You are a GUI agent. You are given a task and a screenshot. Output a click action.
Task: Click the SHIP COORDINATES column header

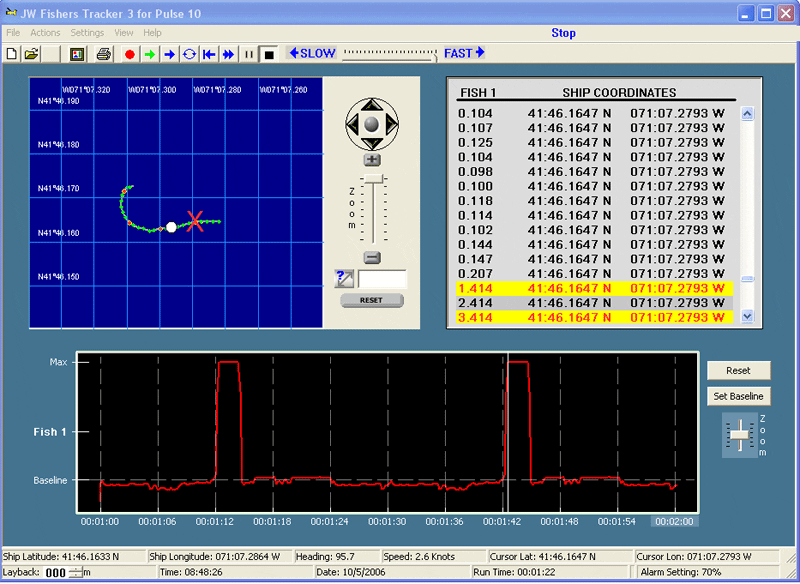[619, 93]
